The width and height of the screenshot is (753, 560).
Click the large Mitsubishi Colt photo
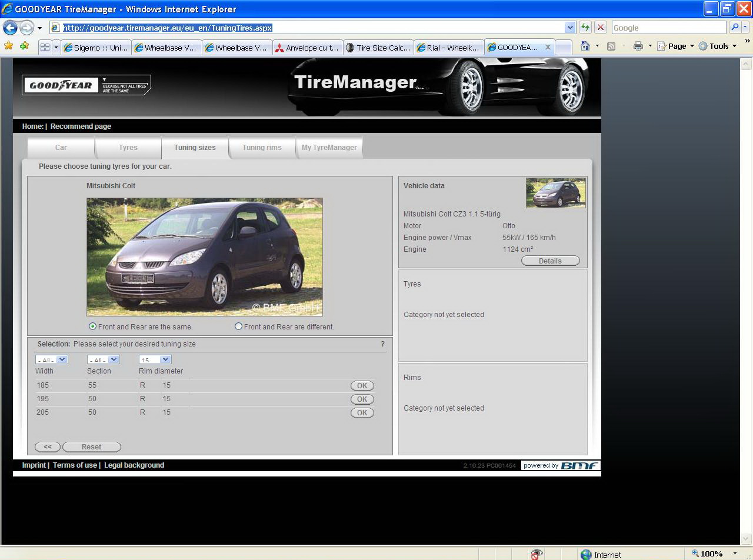pos(205,257)
